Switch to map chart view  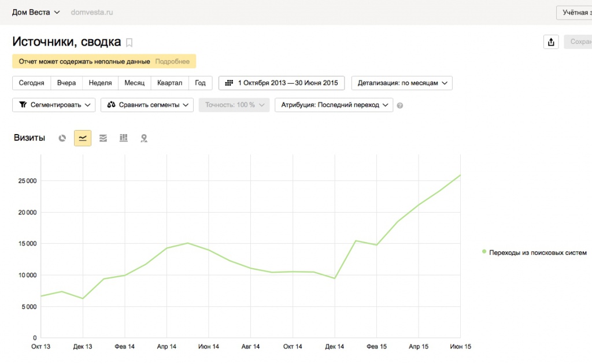click(144, 138)
